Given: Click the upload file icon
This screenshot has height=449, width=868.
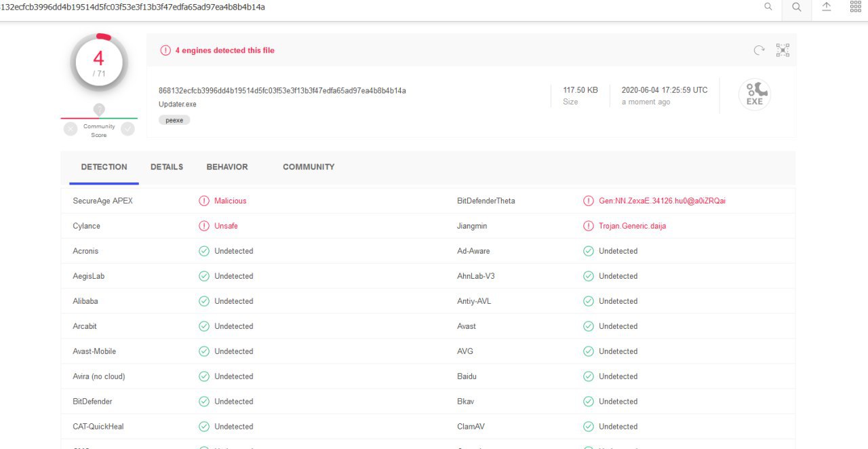Looking at the screenshot, I should pyautogui.click(x=827, y=7).
